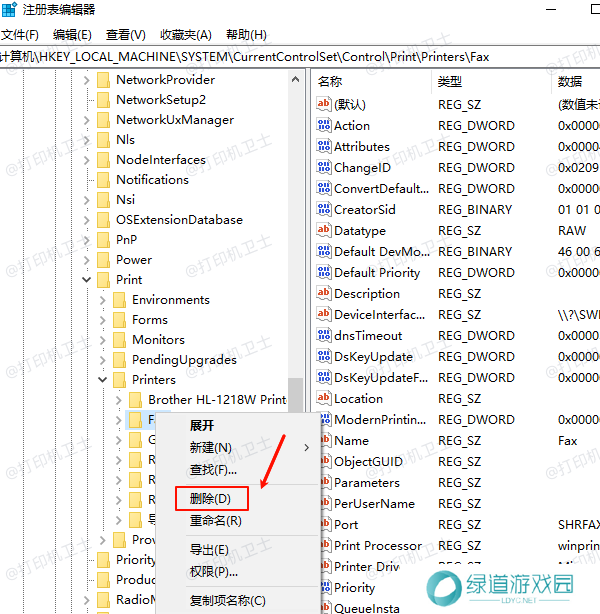Collapse the Print key
This screenshot has width=600, height=614.
[87, 280]
